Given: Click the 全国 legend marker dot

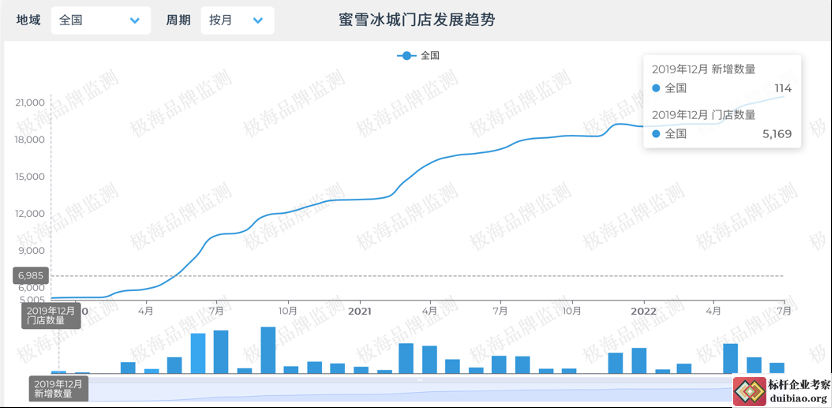Looking at the screenshot, I should [407, 55].
